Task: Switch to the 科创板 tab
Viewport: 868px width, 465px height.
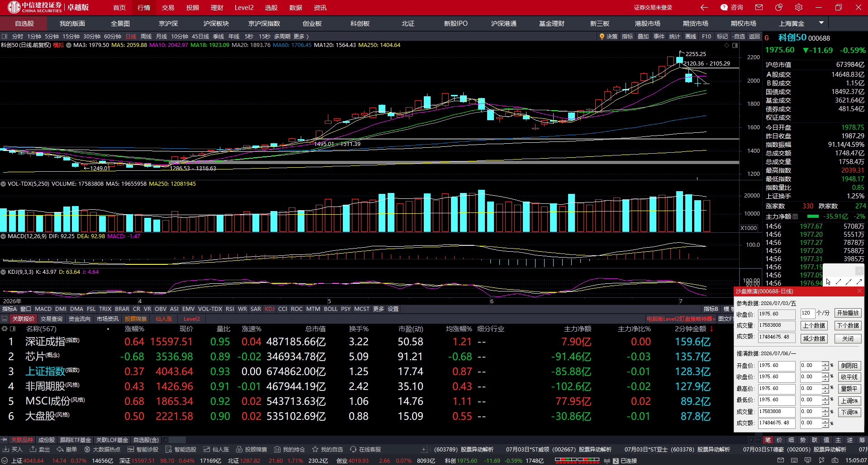Action: (360, 23)
